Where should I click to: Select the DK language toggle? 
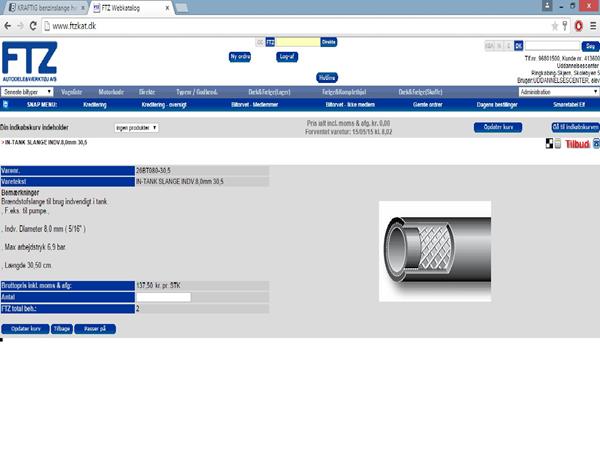point(518,46)
